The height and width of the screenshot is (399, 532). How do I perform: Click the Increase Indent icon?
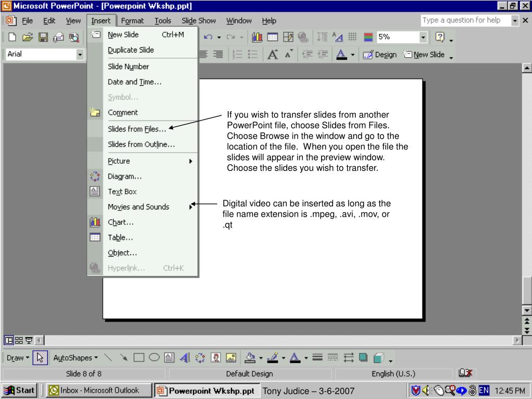323,54
